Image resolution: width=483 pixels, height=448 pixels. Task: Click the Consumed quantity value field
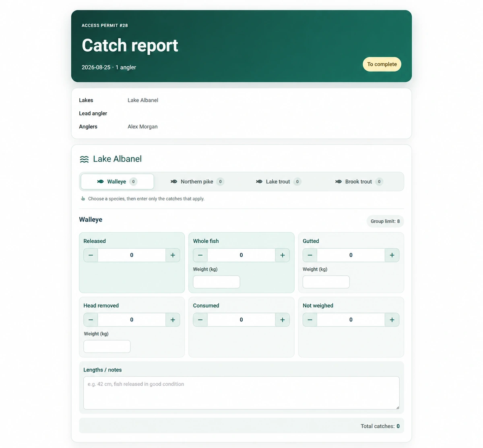click(241, 320)
